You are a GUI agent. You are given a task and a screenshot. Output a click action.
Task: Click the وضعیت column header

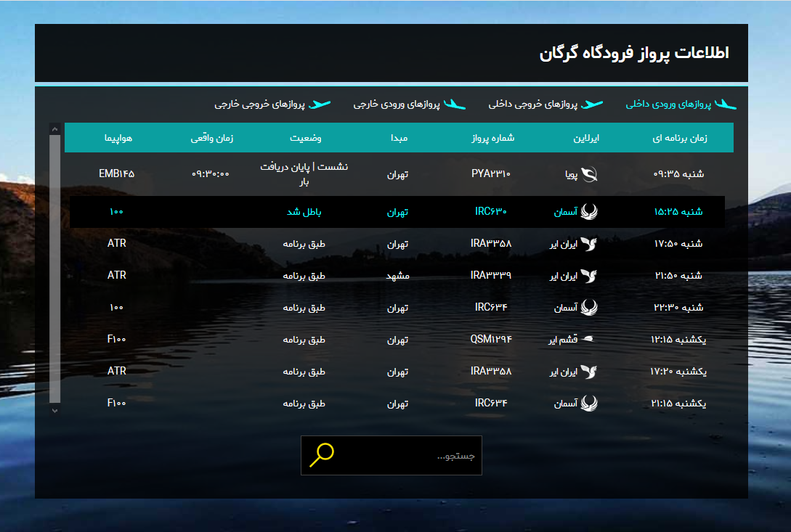(x=304, y=137)
